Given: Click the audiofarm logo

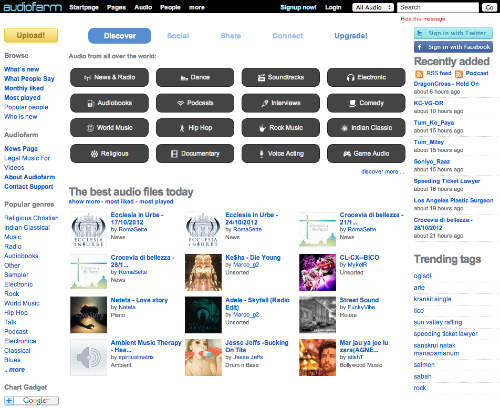Looking at the screenshot, I should 33,7.
